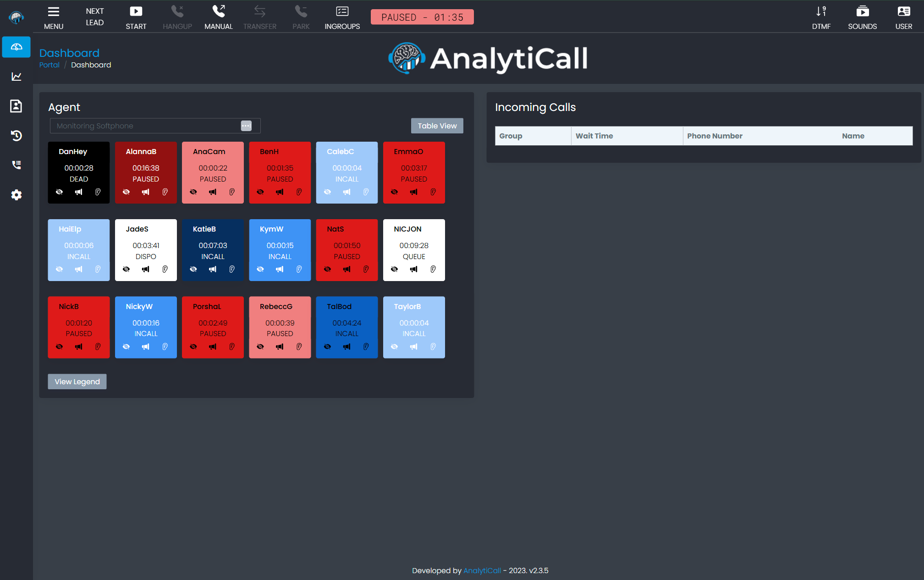Screen dimensions: 924x580
Task: Expand search options via ellipsis button
Action: pos(247,126)
